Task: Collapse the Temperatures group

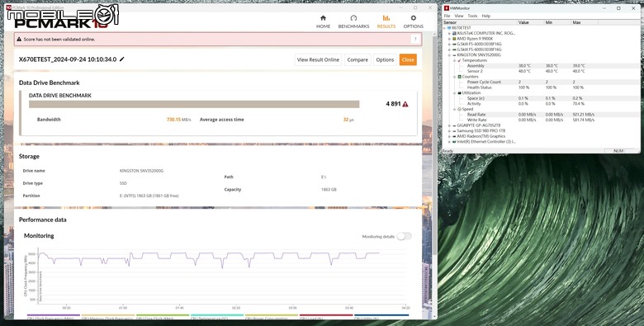Action: click(455, 60)
